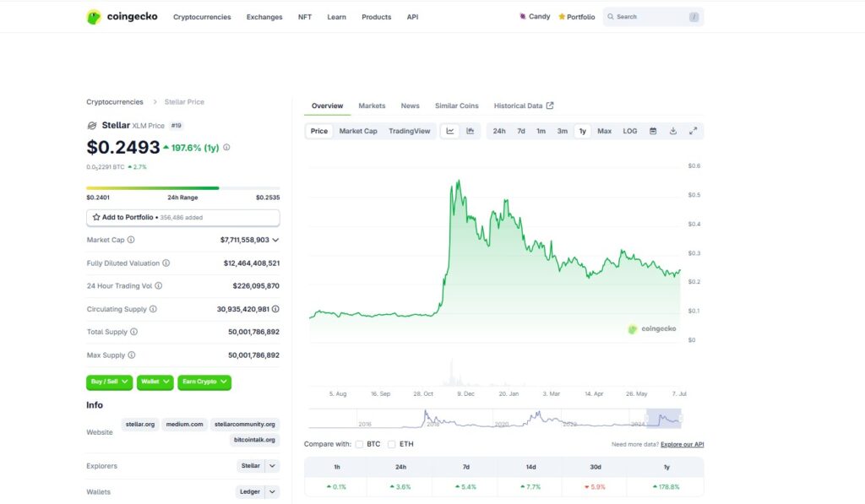Click star icon in Add to Portfolio
The height and width of the screenshot is (504, 865).
96,217
